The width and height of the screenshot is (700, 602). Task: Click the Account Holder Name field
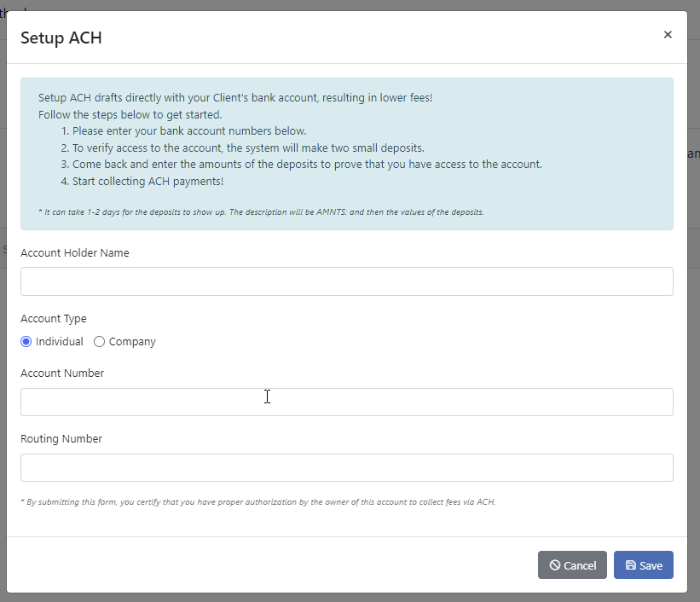(x=346, y=281)
